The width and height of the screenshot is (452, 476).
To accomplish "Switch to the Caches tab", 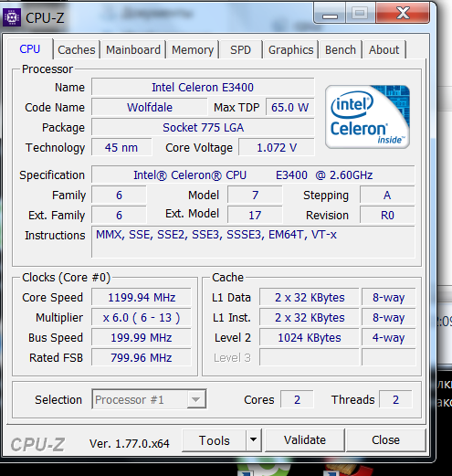I will pyautogui.click(x=77, y=49).
